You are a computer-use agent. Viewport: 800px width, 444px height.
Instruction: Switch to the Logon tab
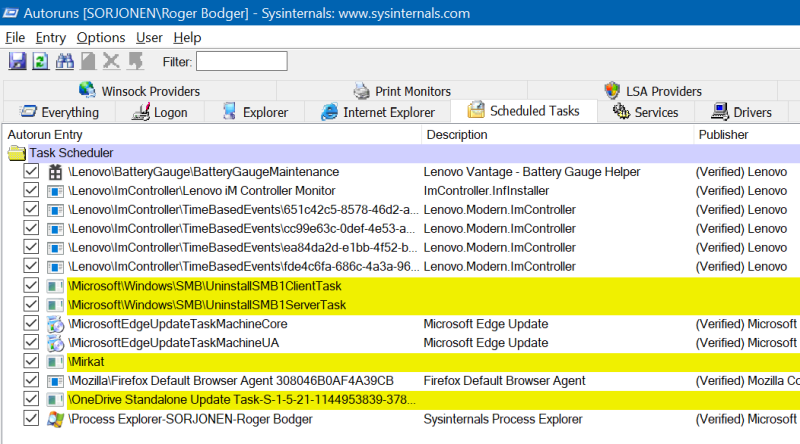point(158,112)
